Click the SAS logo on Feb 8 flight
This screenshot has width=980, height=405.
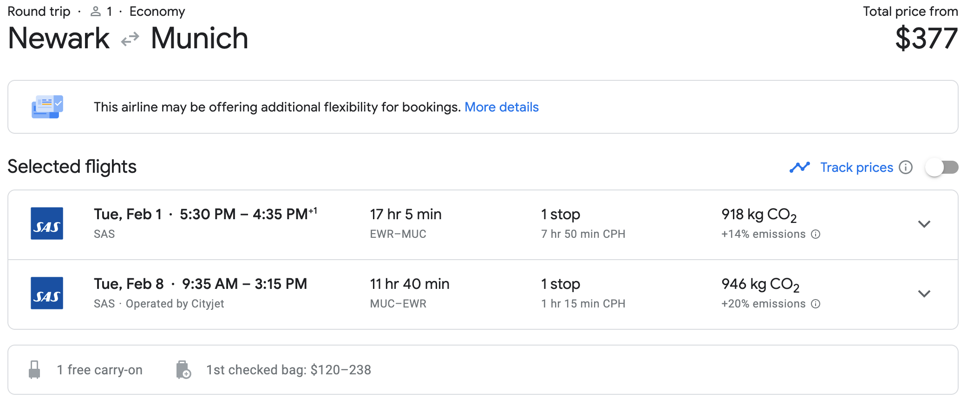47,293
